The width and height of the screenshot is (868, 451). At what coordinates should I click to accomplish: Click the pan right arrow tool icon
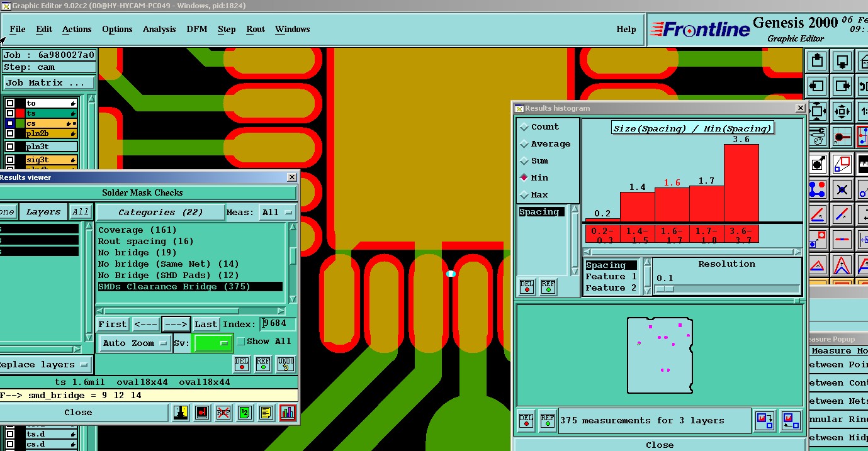[x=842, y=86]
